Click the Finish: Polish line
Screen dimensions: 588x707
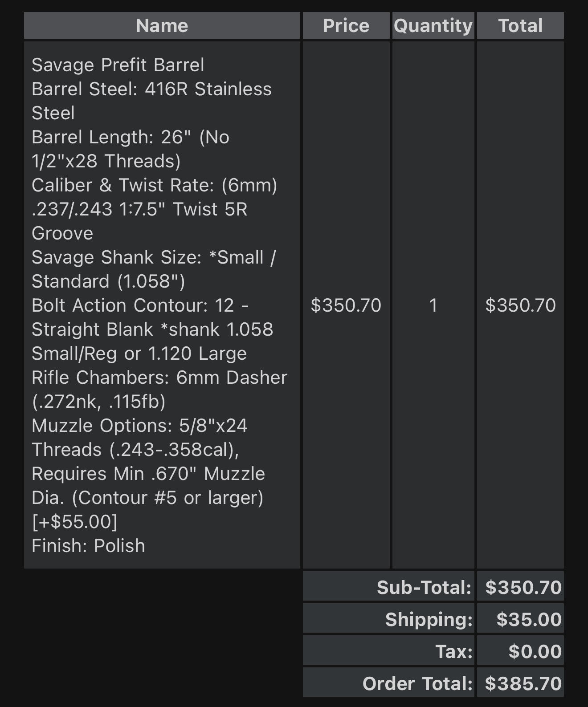pos(88,546)
